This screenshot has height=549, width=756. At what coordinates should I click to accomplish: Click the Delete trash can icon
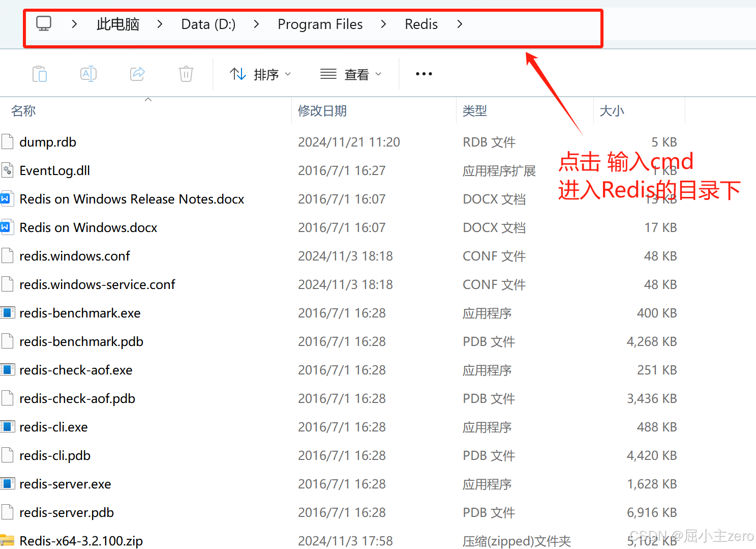point(186,74)
